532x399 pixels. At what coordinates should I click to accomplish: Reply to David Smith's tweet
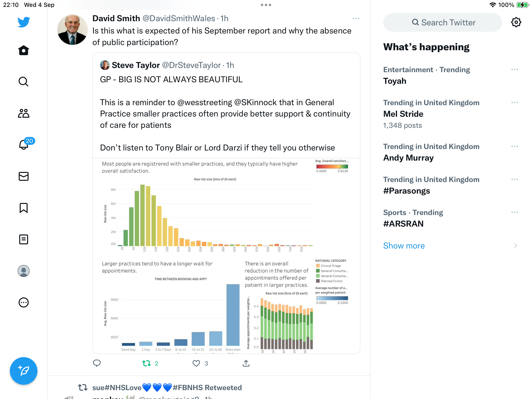coord(97,363)
